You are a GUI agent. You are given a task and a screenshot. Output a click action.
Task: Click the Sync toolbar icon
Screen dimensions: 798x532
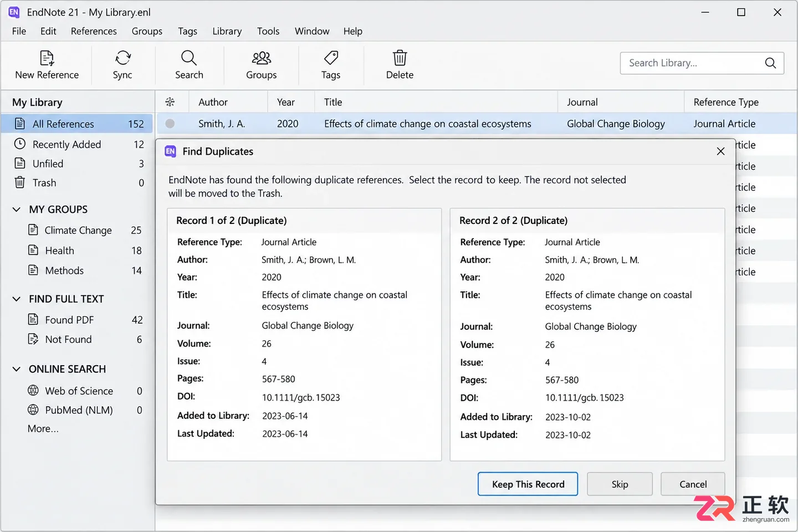(122, 58)
